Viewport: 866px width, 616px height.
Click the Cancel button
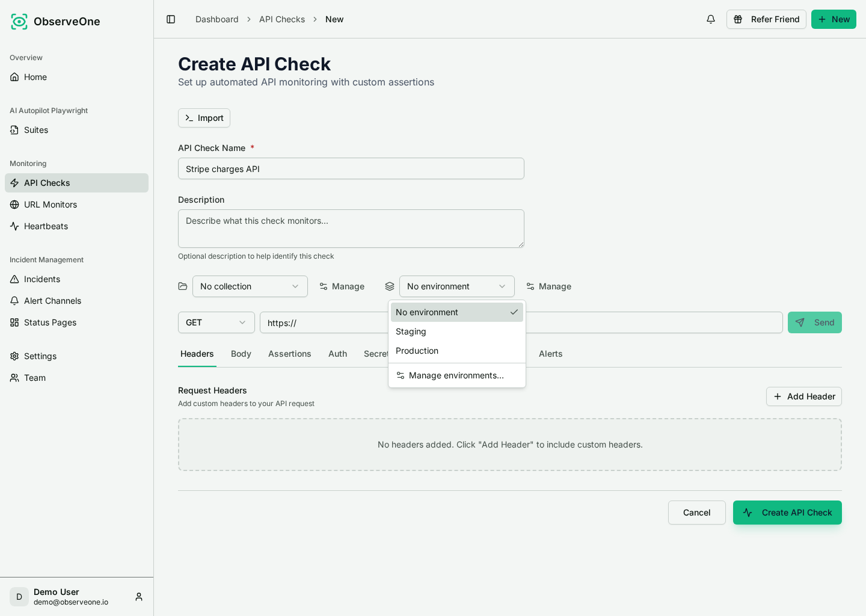point(697,513)
